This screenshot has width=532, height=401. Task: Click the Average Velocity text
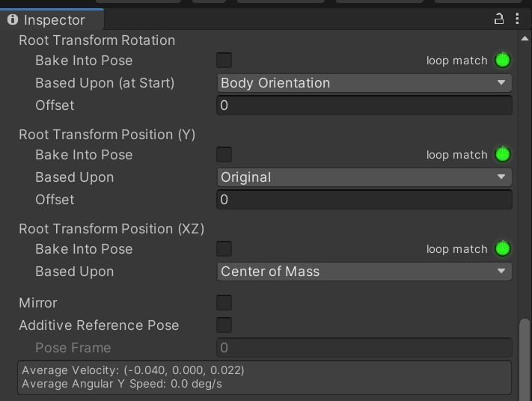(x=133, y=370)
